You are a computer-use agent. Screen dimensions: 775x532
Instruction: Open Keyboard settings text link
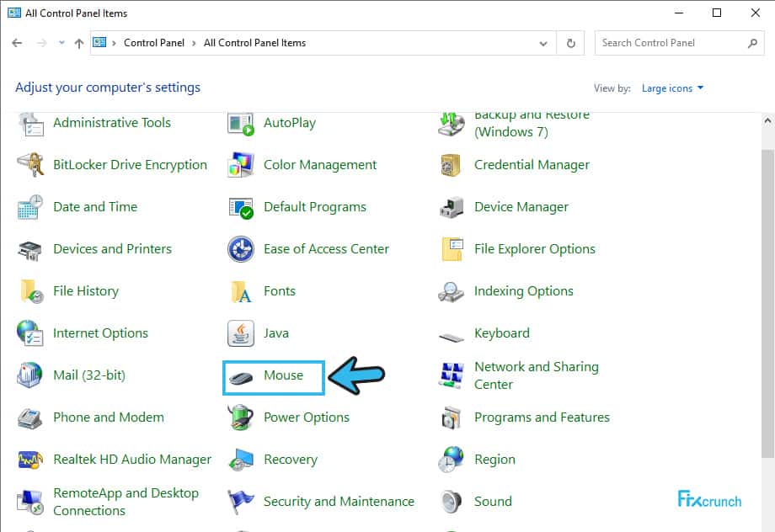[x=502, y=333]
